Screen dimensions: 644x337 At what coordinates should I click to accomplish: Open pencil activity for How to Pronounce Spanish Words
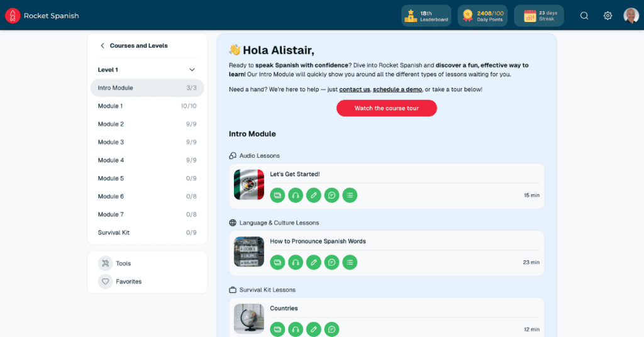313,262
